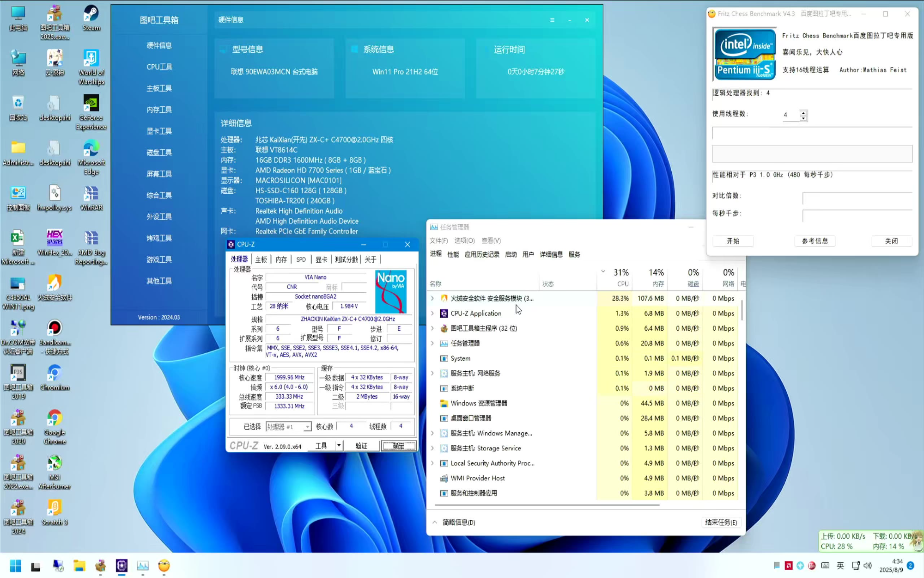Image resolution: width=924 pixels, height=578 pixels.
Task: Open WinRAR desktop icon
Action: click(x=91, y=198)
